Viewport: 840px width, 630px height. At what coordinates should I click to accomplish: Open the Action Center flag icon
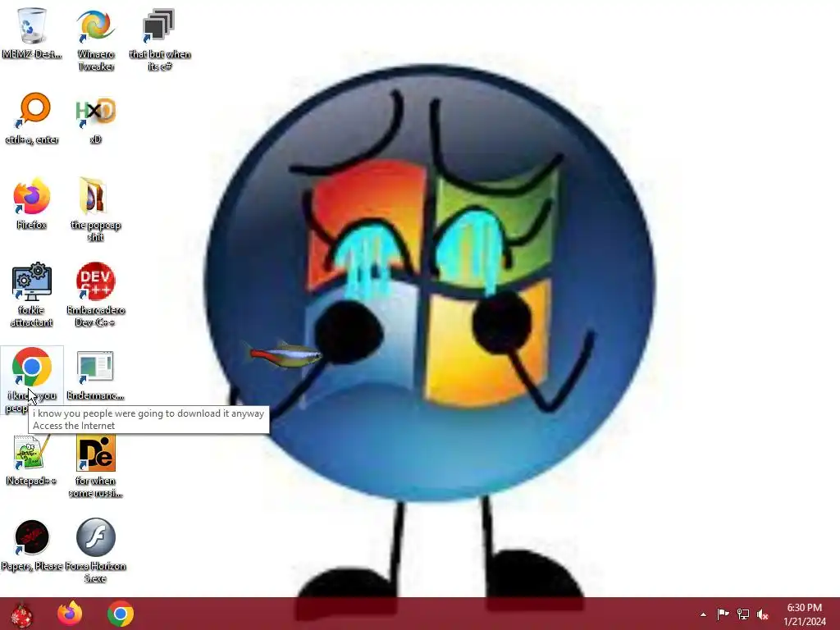[x=723, y=614]
